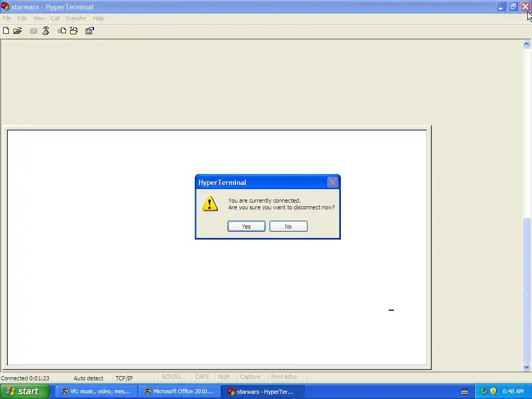Minimize the HyperTerminal window
Screen dimensions: 532x399
[501, 7]
